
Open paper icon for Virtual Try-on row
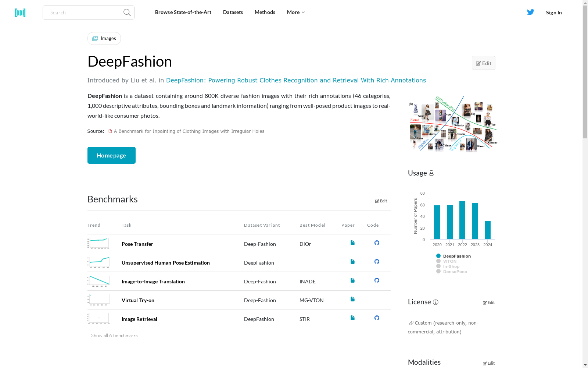pos(352,299)
